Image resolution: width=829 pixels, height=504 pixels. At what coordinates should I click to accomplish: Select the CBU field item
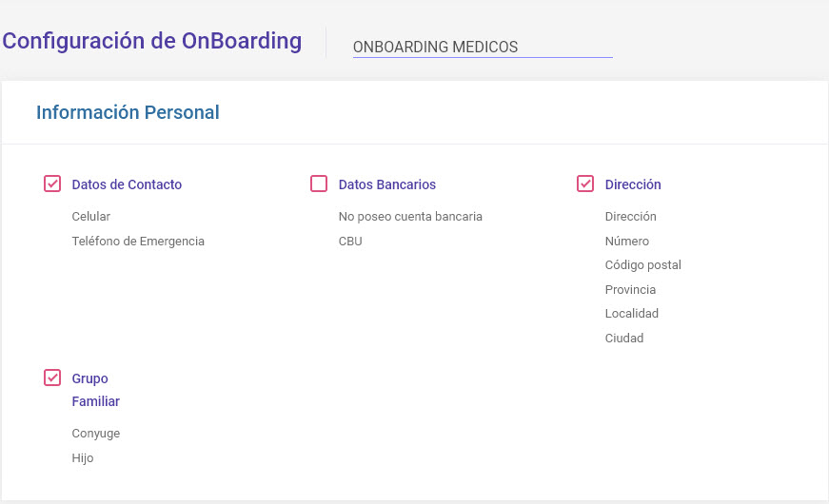coord(350,242)
